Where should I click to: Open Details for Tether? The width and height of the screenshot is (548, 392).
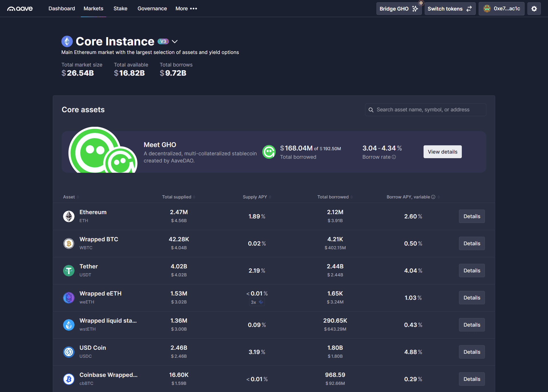[x=472, y=271]
